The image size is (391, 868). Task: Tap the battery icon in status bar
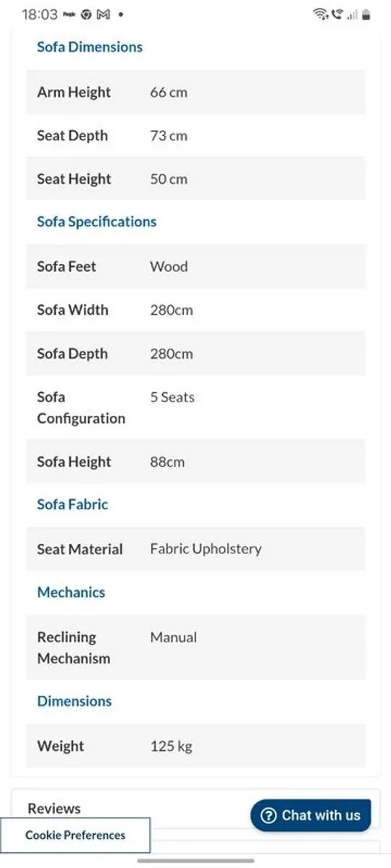point(366,14)
